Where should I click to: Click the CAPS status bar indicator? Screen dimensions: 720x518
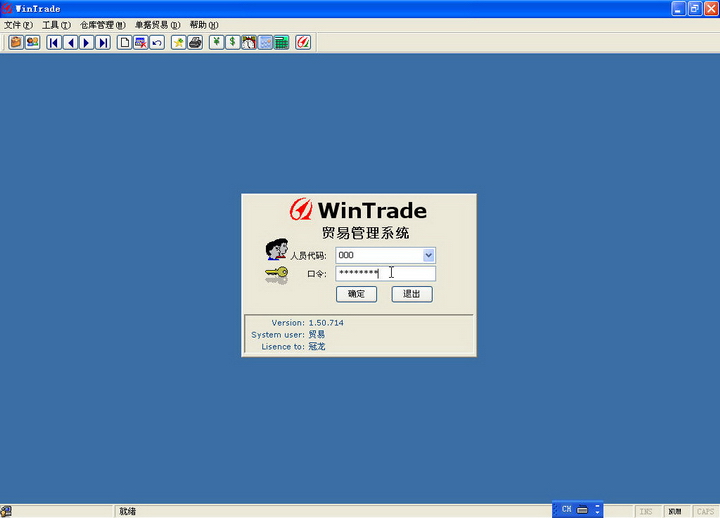pos(705,511)
